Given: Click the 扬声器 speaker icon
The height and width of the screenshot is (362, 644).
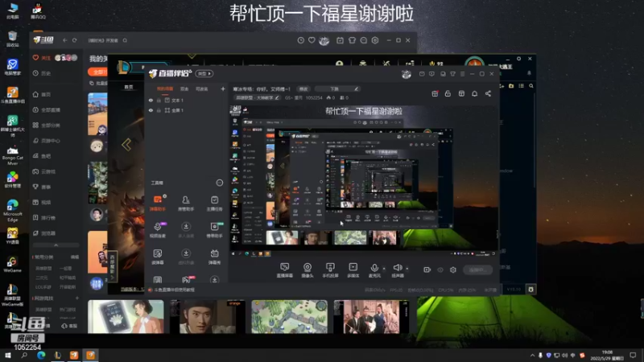Looking at the screenshot, I should [397, 268].
